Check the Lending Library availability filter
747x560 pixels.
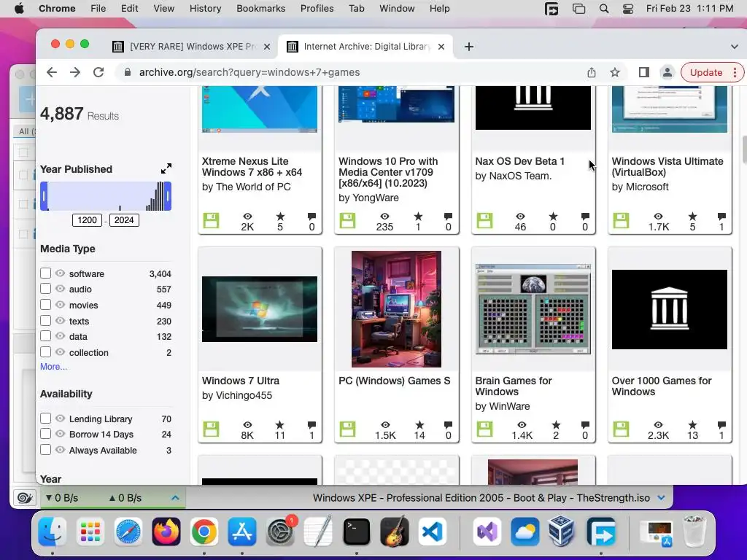tap(45, 418)
